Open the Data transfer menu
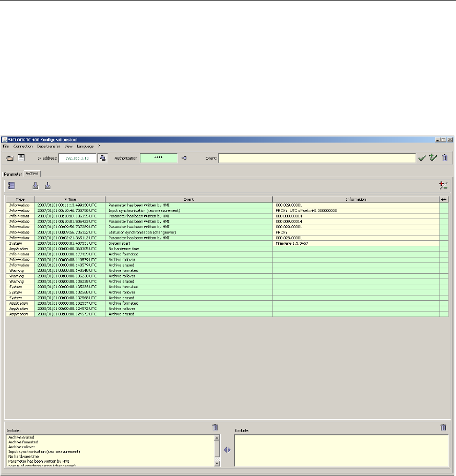The image size is (456, 476). 49,146
